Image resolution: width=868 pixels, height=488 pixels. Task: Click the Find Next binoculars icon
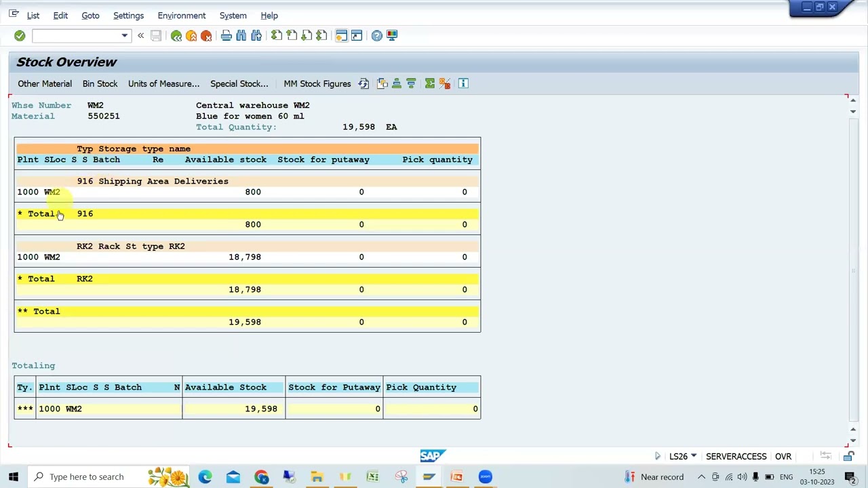[x=256, y=35]
